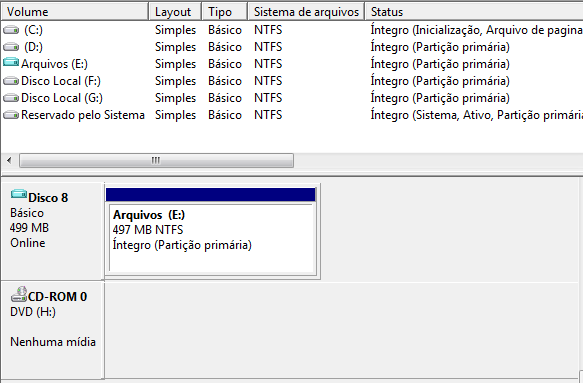Sort by the Volume column header

point(75,12)
